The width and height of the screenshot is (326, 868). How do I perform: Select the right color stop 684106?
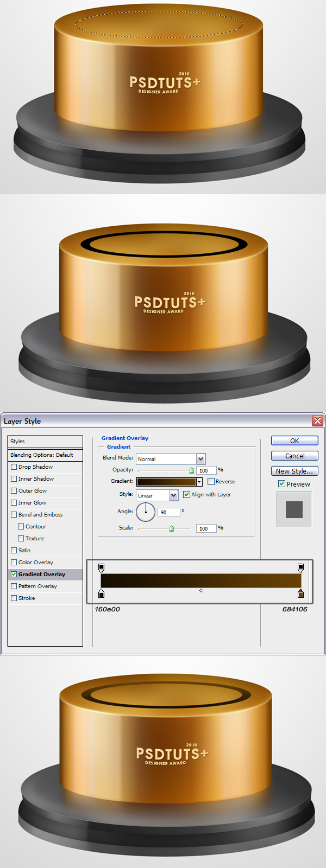click(300, 593)
